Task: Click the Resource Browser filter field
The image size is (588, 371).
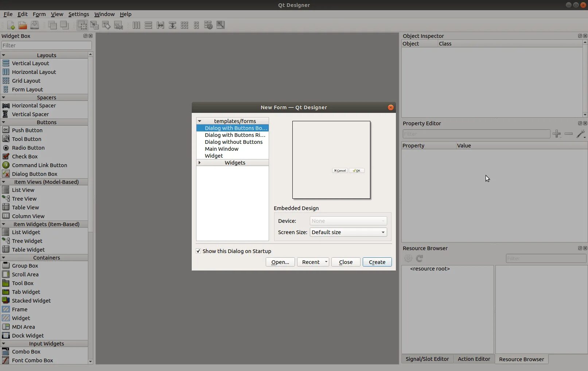Action: point(546,258)
